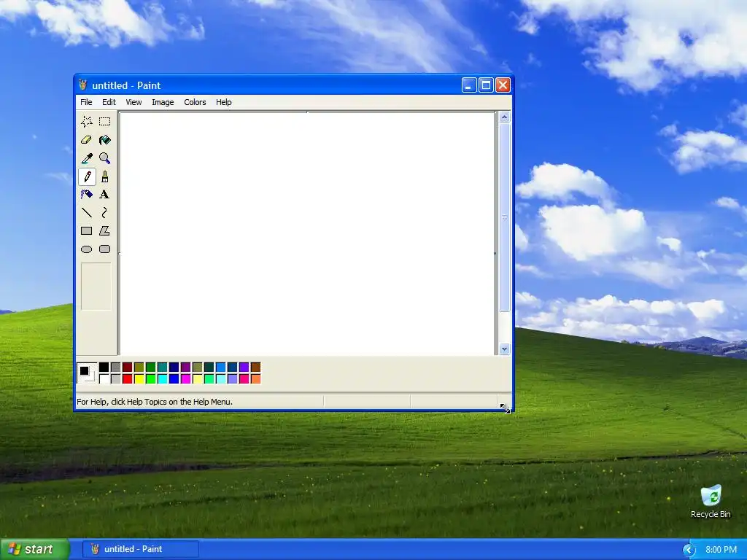
Task: Activate the Pick Color eyedropper tool
Action: coord(87,158)
